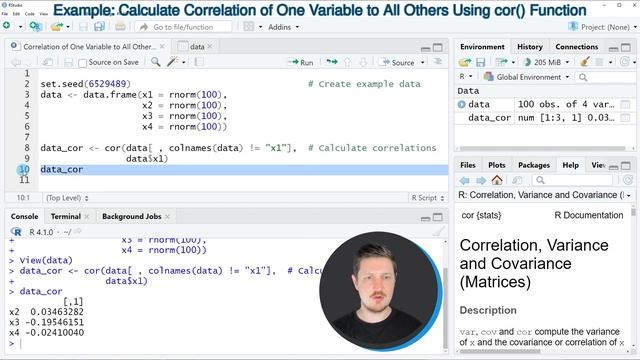Click the Code Tools magic wand icon

point(173,62)
